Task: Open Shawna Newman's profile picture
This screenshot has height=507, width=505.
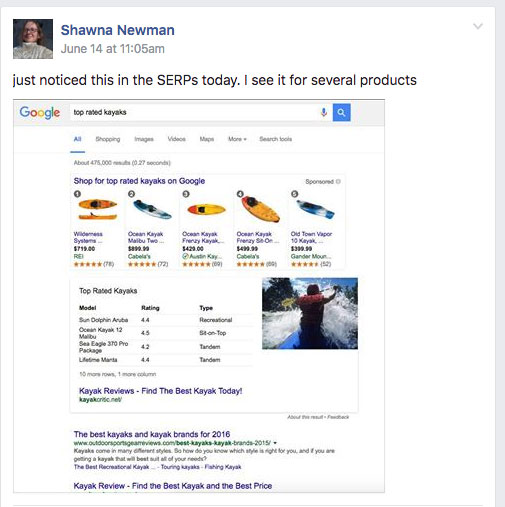Action: [x=33, y=39]
